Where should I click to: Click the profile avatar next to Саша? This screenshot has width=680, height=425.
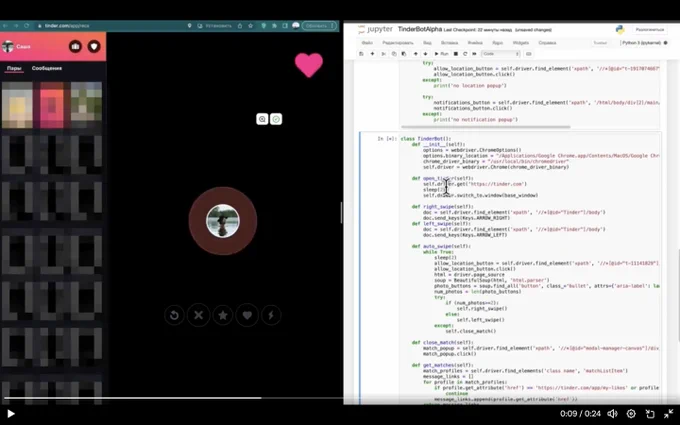pyautogui.click(x=8, y=46)
